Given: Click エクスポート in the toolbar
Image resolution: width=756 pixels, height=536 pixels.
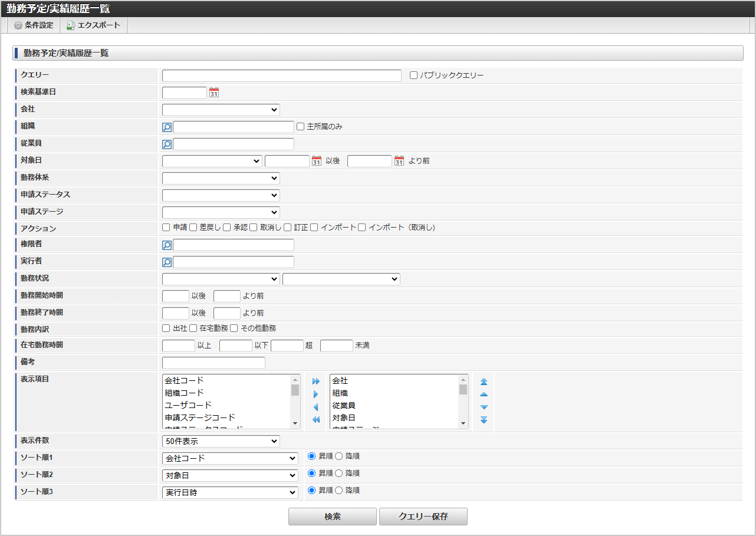Looking at the screenshot, I should [93, 25].
